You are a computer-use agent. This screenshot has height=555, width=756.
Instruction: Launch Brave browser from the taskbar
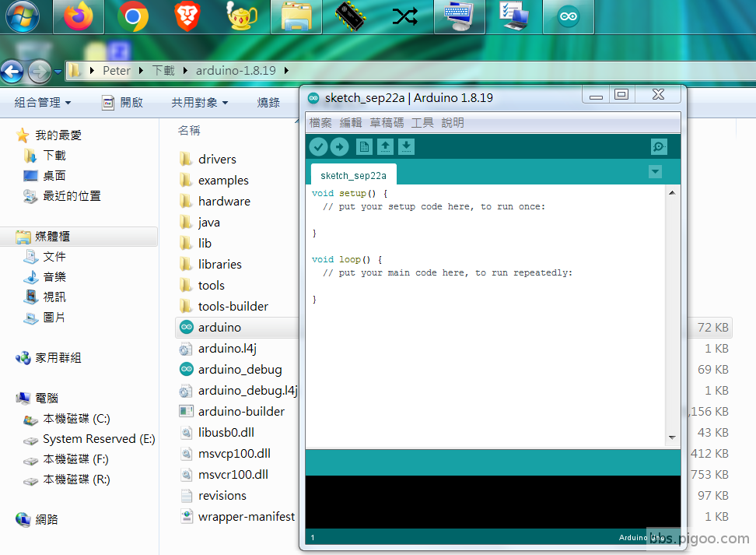(x=187, y=17)
